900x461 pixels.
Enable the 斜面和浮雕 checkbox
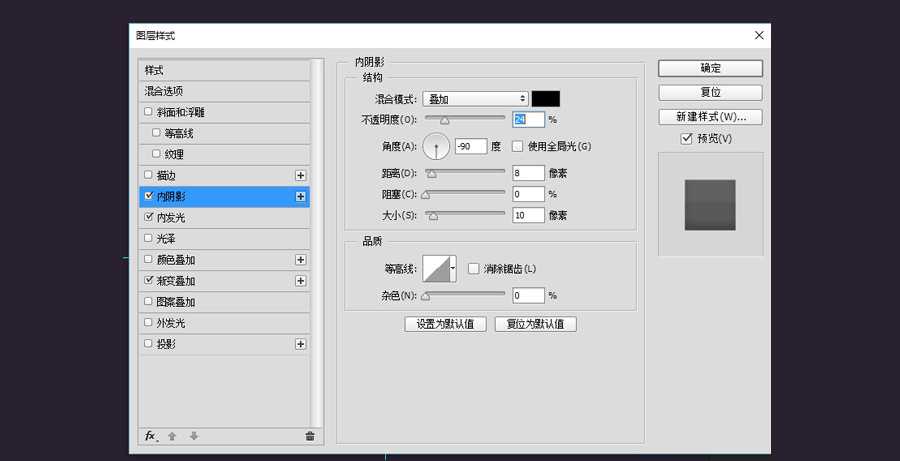pyautogui.click(x=149, y=112)
